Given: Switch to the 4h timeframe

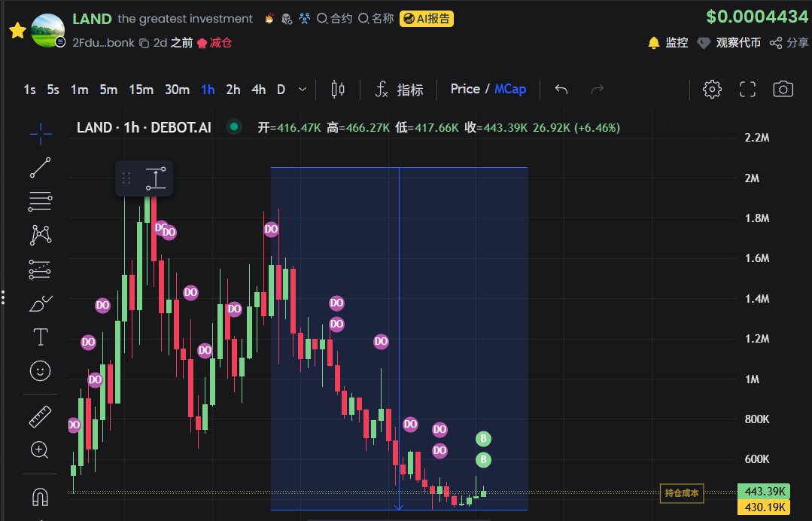Looking at the screenshot, I should coord(258,90).
